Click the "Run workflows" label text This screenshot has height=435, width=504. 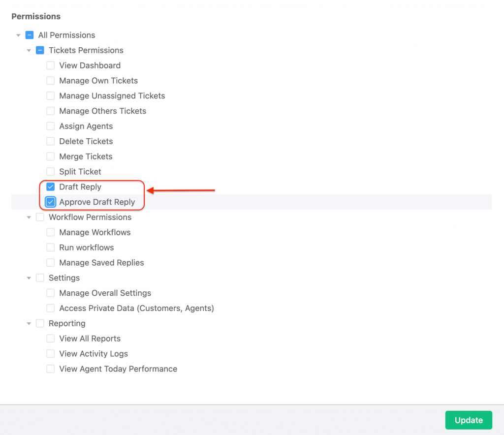(x=87, y=248)
